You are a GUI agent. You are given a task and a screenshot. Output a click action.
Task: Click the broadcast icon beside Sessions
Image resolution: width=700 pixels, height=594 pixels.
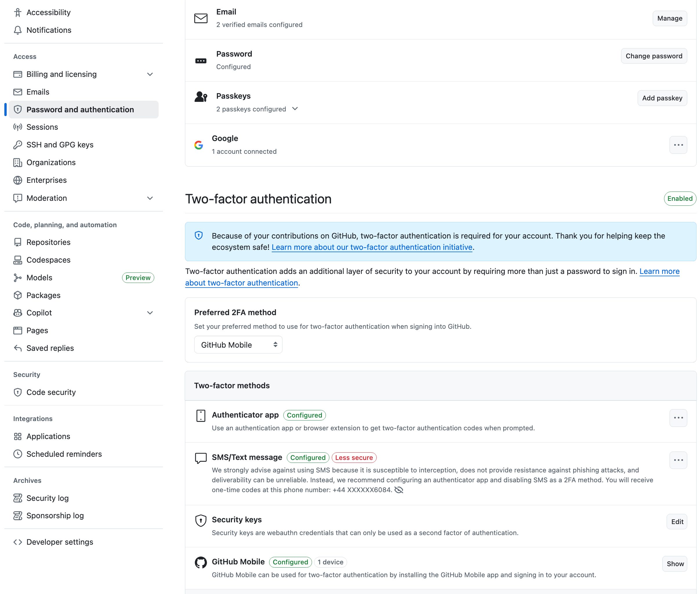17,127
